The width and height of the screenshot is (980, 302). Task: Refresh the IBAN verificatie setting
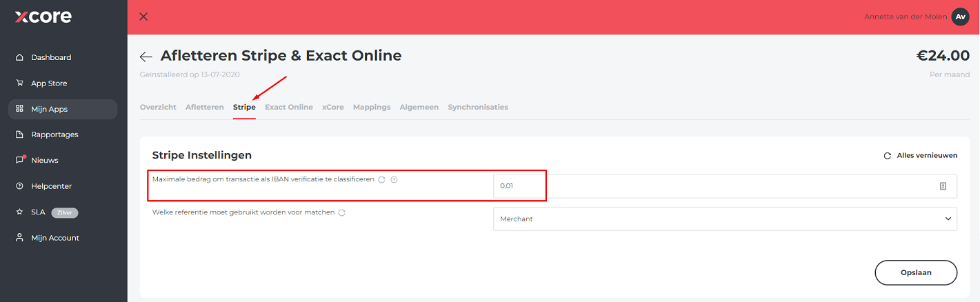click(x=381, y=179)
